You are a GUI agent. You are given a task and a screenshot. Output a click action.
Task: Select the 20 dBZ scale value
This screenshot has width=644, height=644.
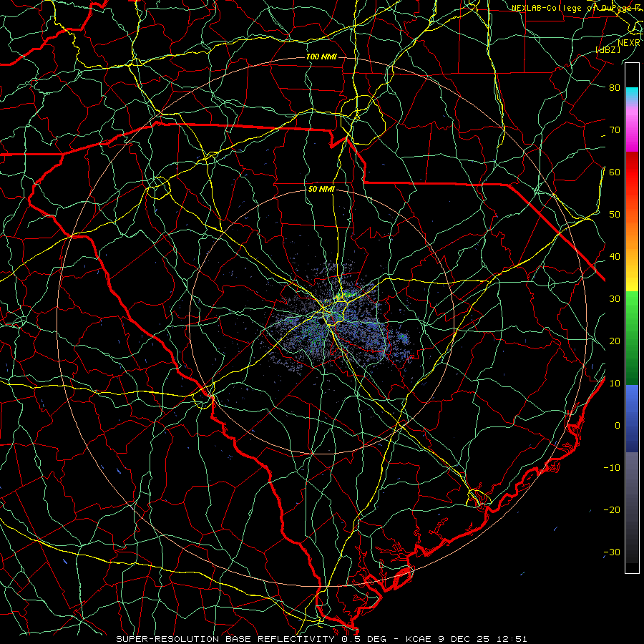[615, 341]
